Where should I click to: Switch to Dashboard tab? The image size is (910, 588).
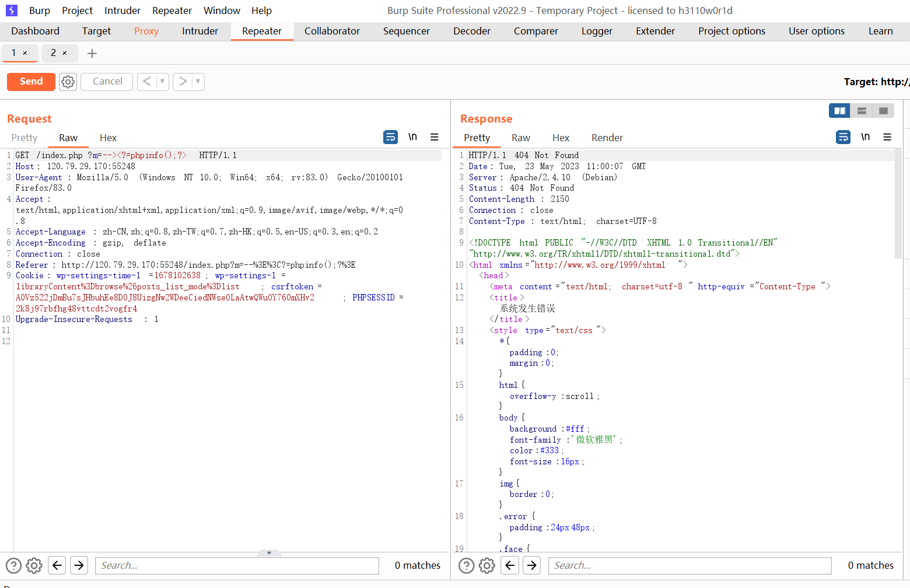pos(35,31)
